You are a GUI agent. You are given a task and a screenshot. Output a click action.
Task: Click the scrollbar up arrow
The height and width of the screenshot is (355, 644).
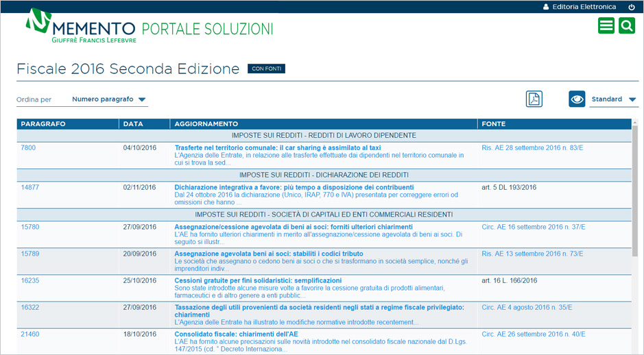point(635,122)
